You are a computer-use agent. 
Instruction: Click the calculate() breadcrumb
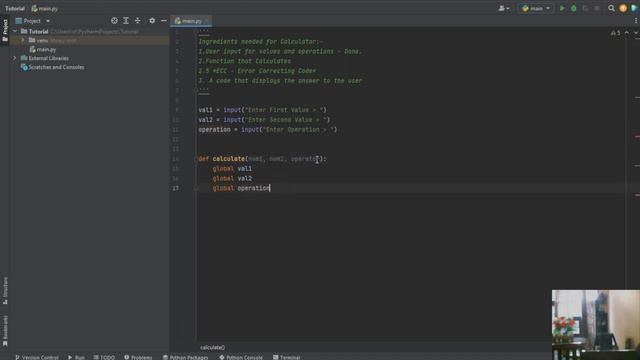coord(212,347)
